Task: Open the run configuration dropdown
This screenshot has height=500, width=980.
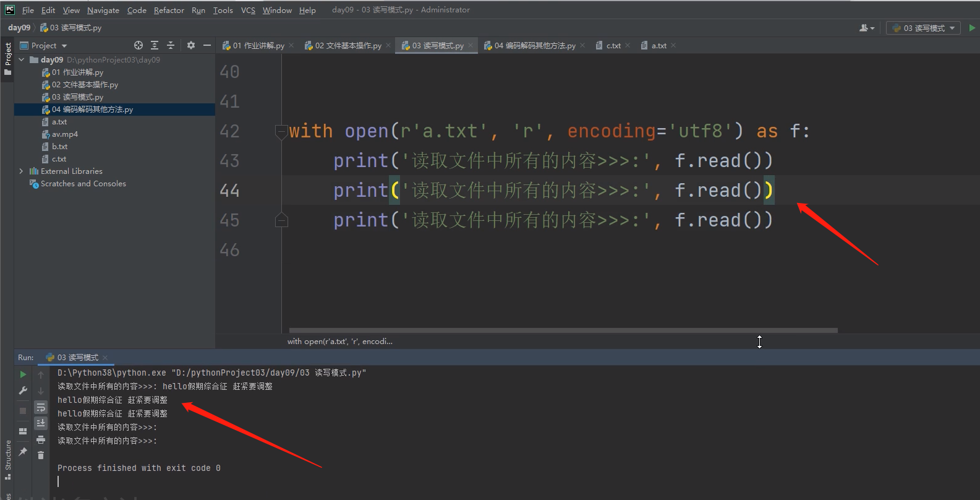Action: (x=924, y=28)
